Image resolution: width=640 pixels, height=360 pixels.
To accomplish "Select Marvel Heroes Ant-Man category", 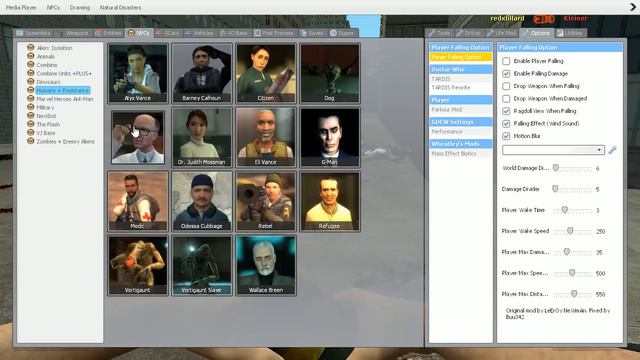I will (x=64, y=99).
